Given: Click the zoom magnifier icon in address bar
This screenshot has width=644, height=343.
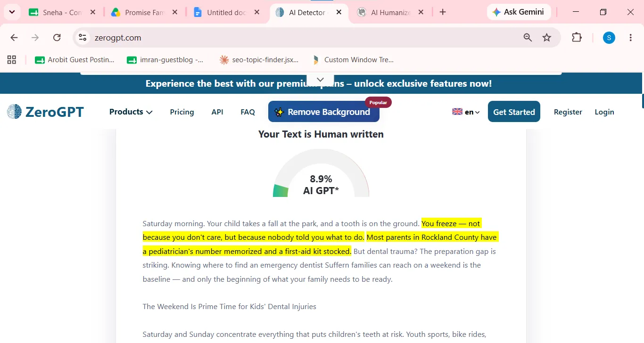Looking at the screenshot, I should [x=528, y=38].
